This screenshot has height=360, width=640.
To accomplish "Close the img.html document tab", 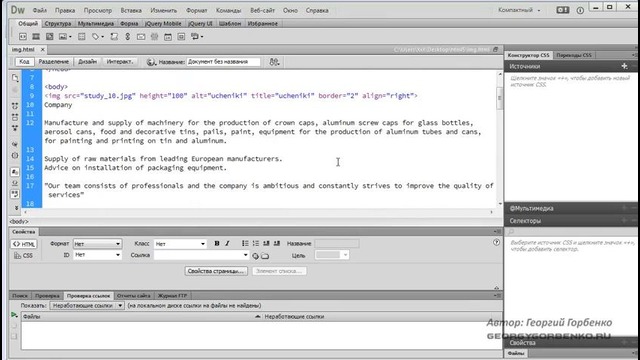I will click(42, 49).
